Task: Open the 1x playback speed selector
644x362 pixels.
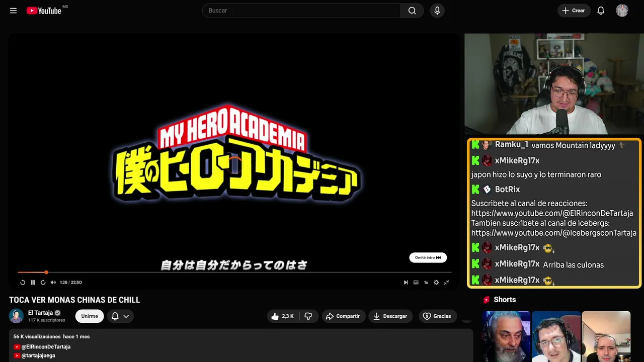Action: [x=426, y=283]
